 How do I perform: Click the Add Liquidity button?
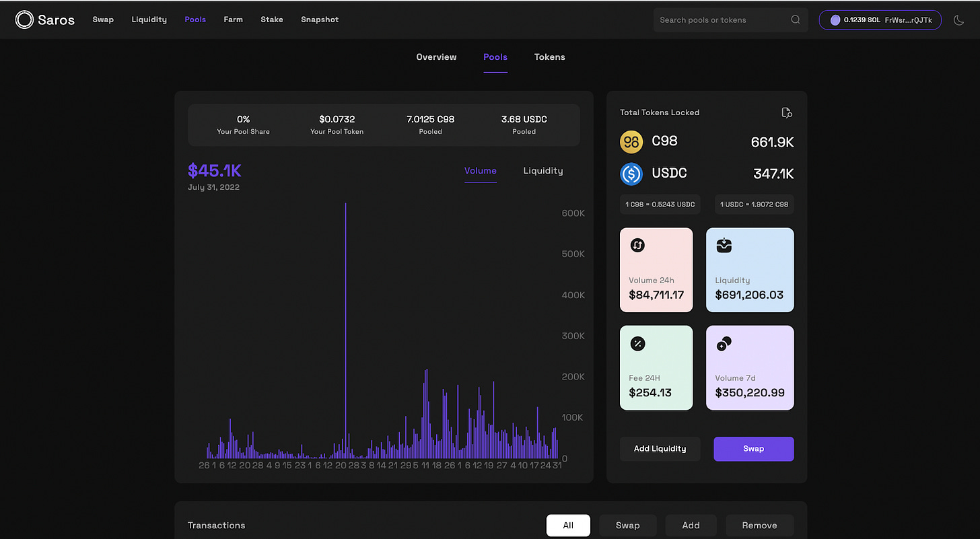pos(660,449)
